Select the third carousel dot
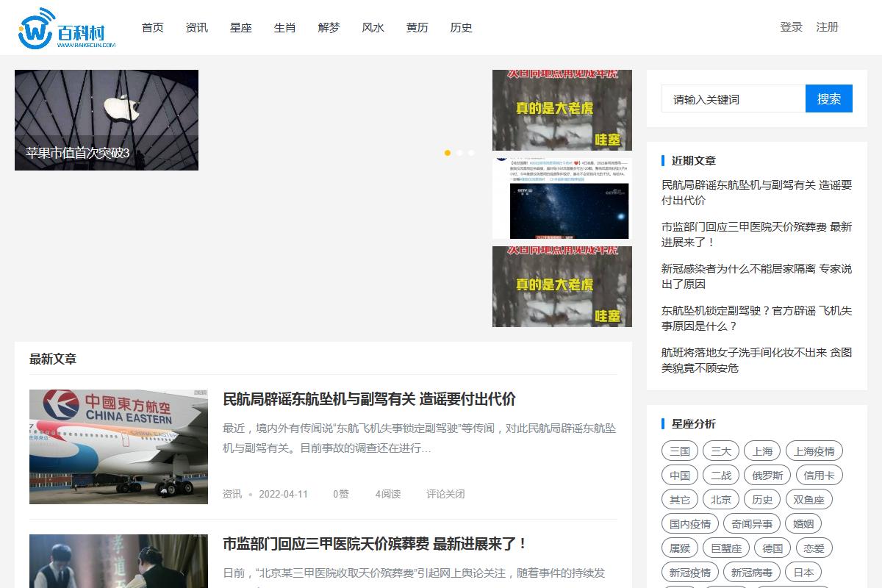The image size is (882, 588). pyautogui.click(x=471, y=153)
